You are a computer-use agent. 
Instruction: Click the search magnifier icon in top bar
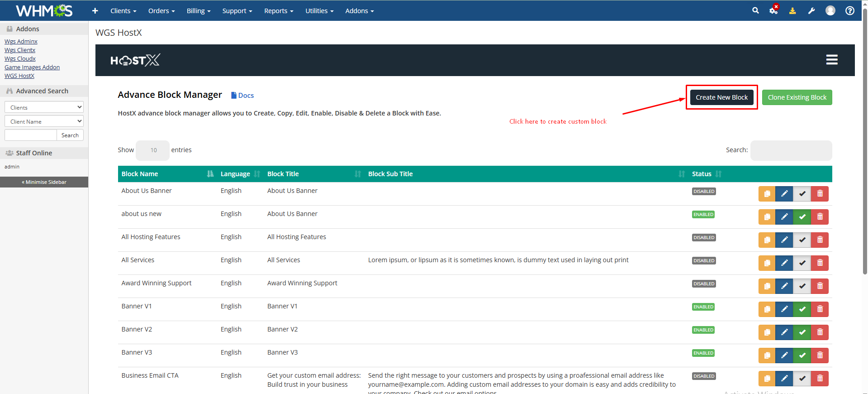click(755, 10)
